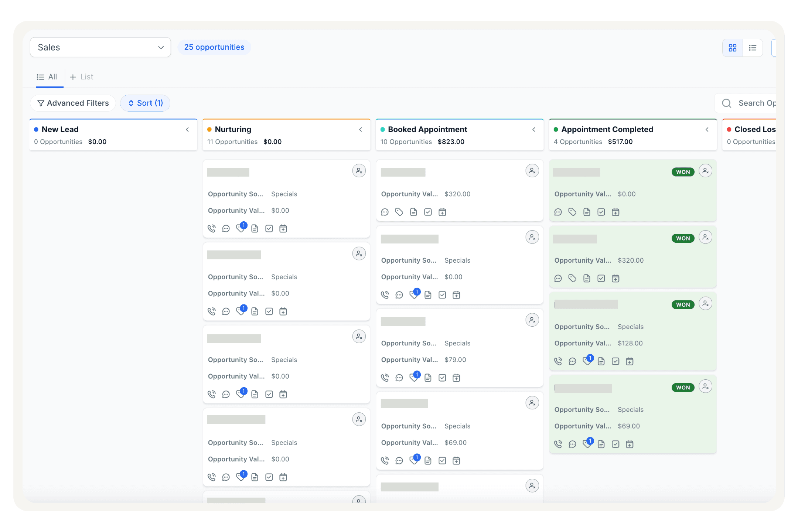Click assign-user icon on $320.00 won card
Screen dimensions: 798x532
[705, 237]
